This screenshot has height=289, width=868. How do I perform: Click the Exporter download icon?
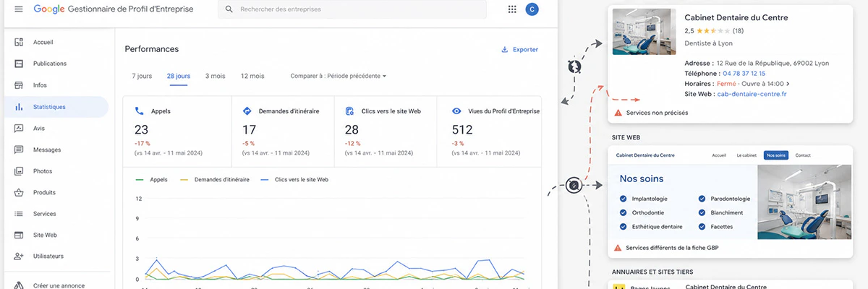pos(504,50)
